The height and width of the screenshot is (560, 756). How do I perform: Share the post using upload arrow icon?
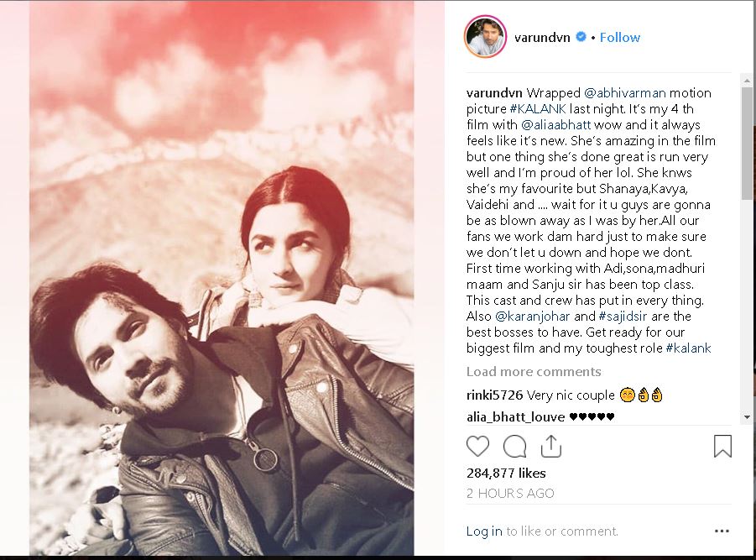[x=551, y=446]
